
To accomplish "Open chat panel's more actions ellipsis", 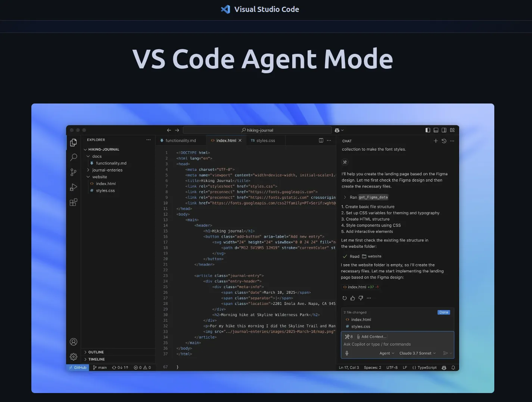I will [x=452, y=141].
